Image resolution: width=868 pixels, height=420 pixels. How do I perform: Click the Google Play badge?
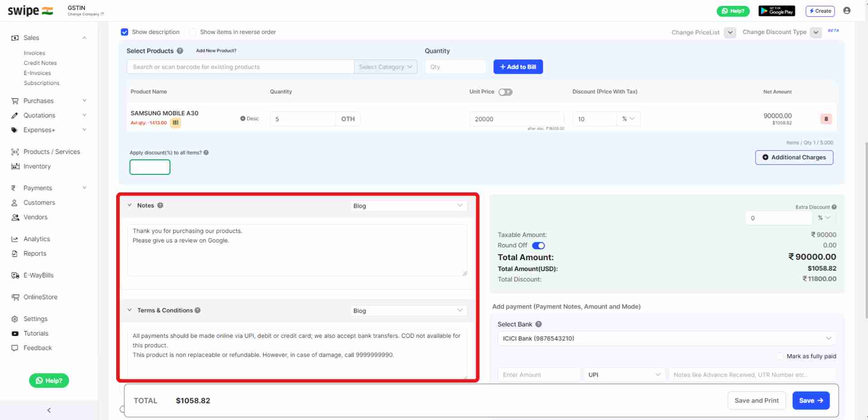pos(777,11)
